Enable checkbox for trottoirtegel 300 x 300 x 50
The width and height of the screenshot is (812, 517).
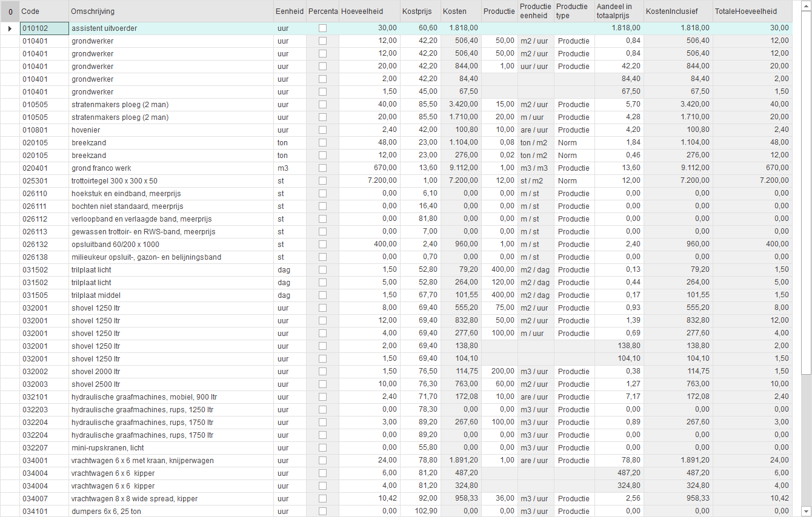pos(322,181)
